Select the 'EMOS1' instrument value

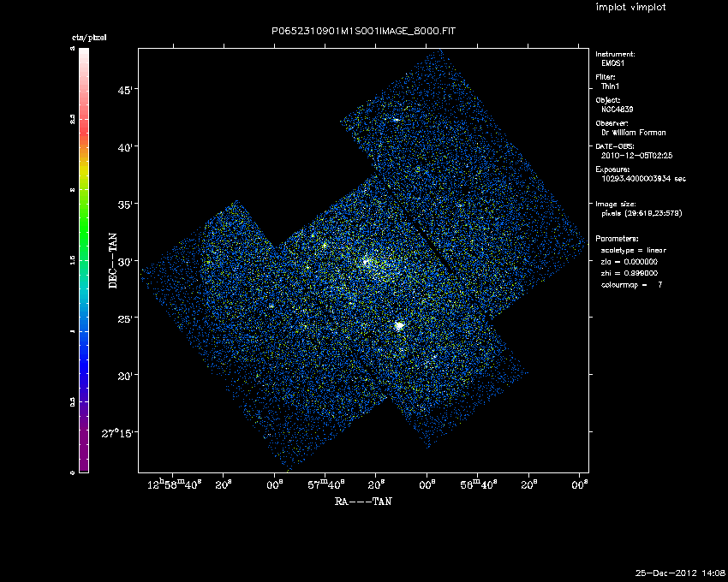point(613,63)
